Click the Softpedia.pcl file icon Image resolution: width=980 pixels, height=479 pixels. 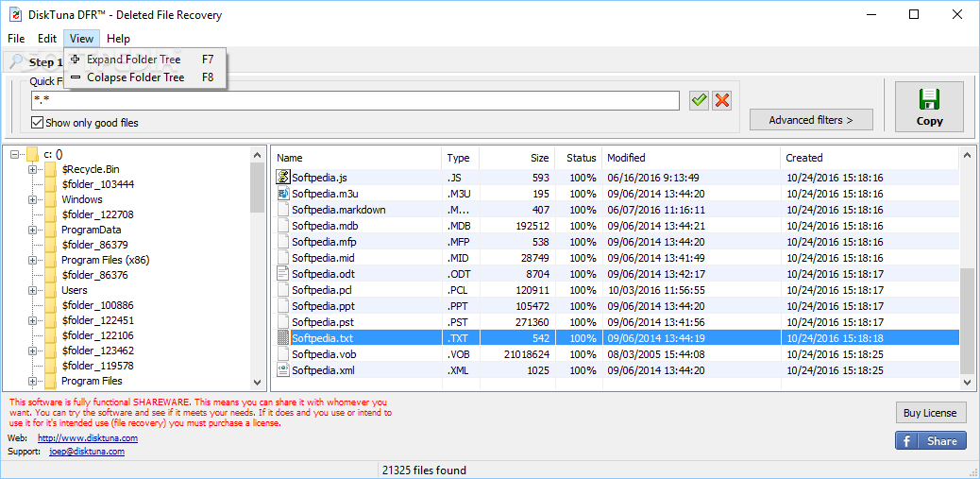coord(283,290)
